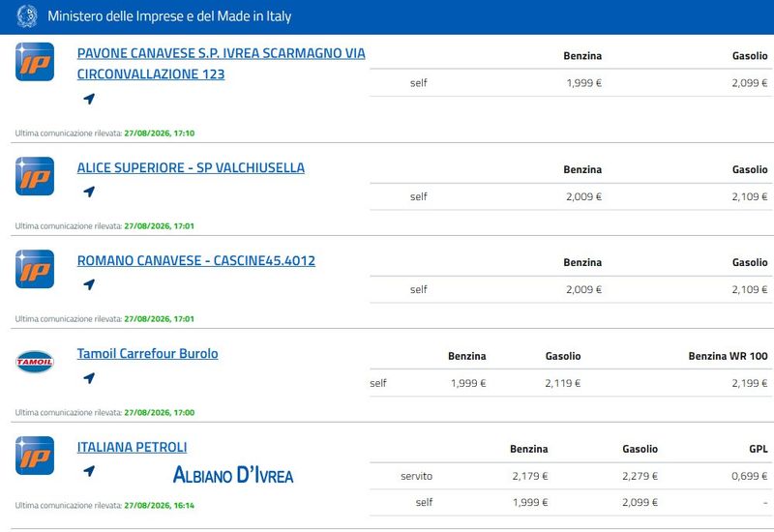774x532 pixels.
Task: Click Gasolio header in Tamoil table
Action: pos(563,356)
